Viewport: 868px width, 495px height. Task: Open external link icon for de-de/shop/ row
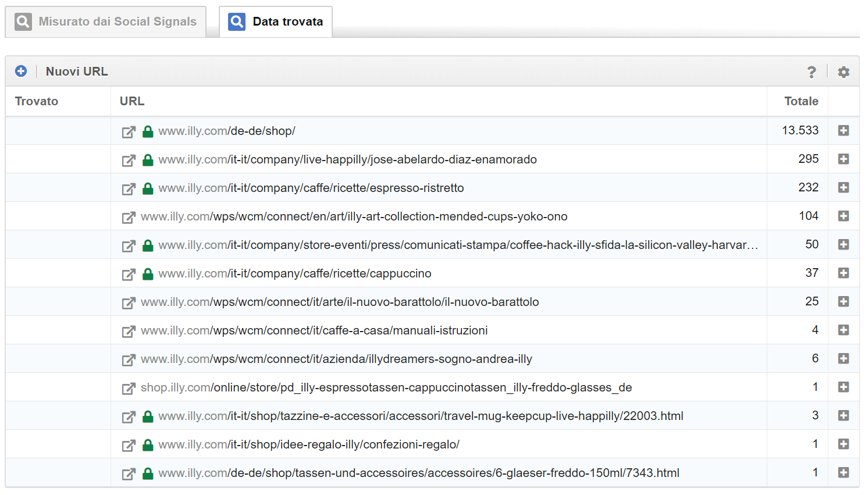pyautogui.click(x=129, y=132)
